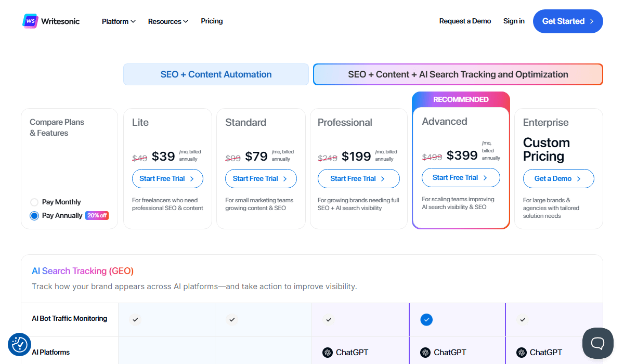
Task: Click Get a Demo for Enterprise
Action: pyautogui.click(x=558, y=178)
